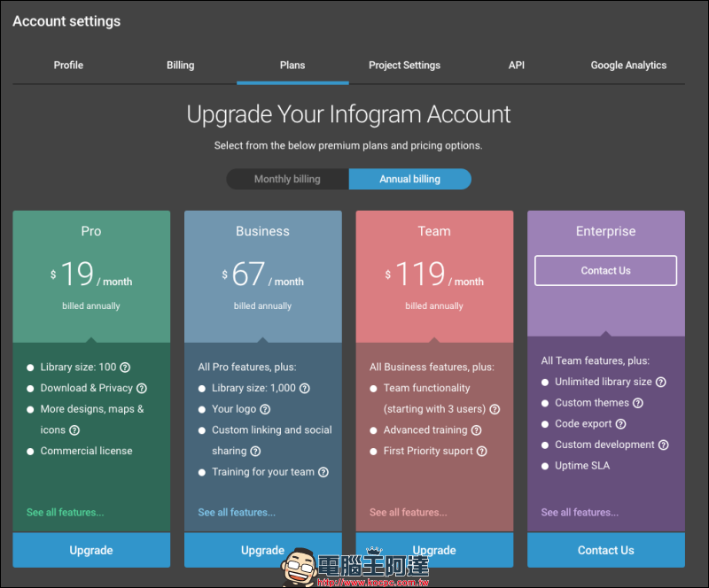Click the $119 / month price

[x=434, y=275]
